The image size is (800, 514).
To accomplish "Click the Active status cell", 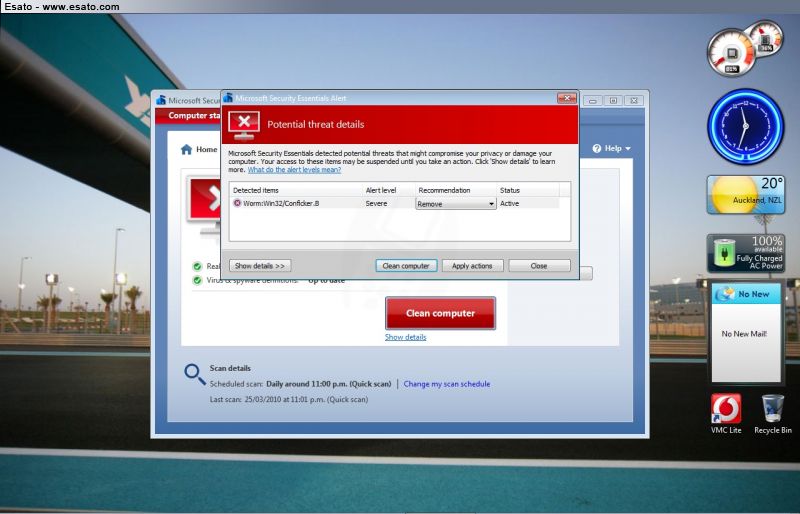I will click(x=510, y=203).
